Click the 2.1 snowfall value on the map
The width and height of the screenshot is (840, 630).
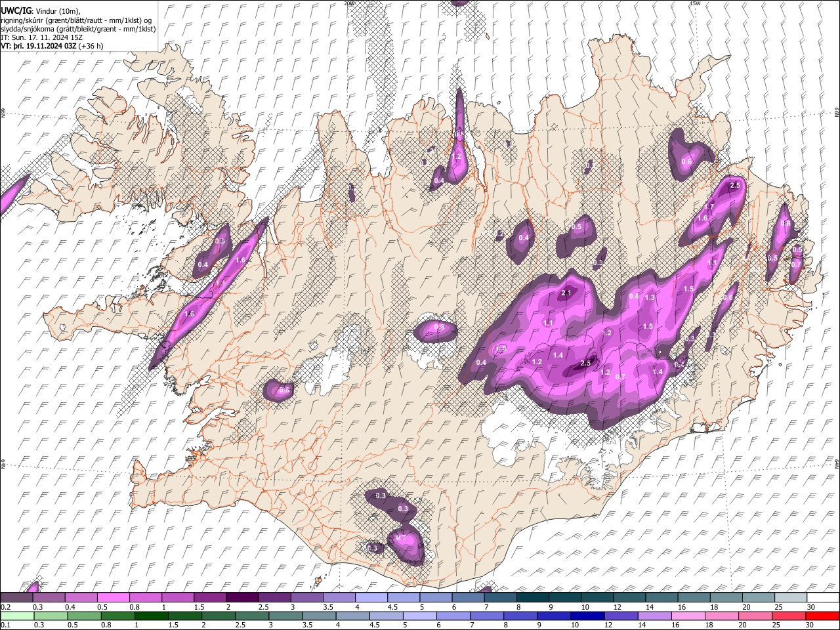point(566,293)
